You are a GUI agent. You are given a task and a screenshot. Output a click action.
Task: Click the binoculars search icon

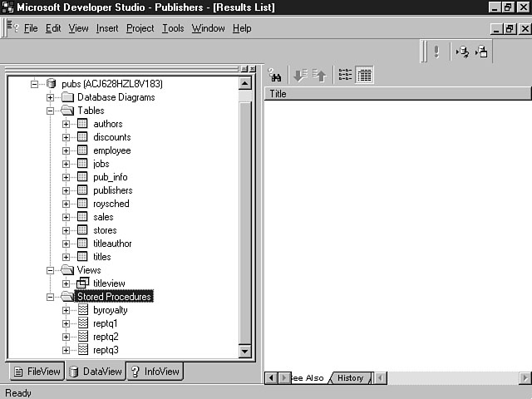274,76
